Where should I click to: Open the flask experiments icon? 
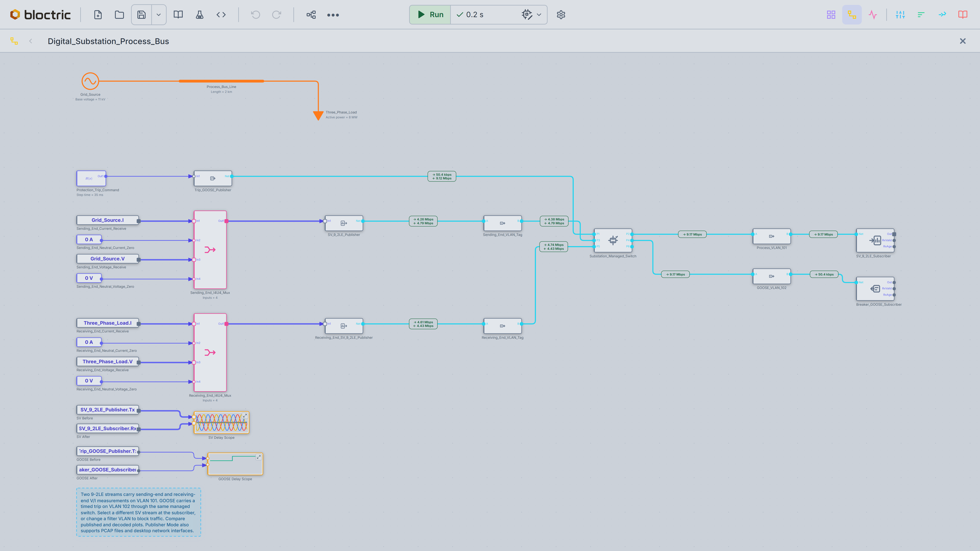199,15
